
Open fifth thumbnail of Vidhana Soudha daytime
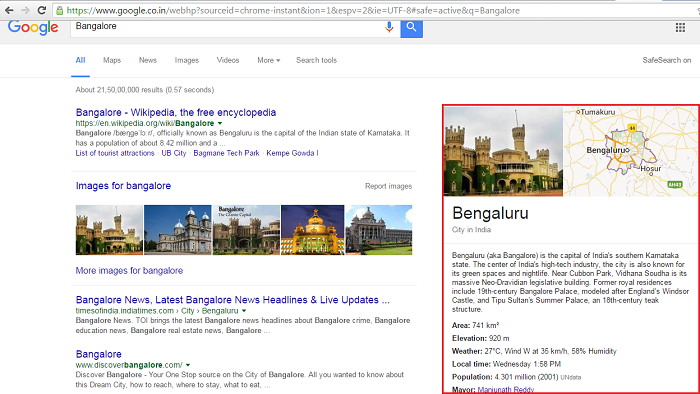coord(379,230)
